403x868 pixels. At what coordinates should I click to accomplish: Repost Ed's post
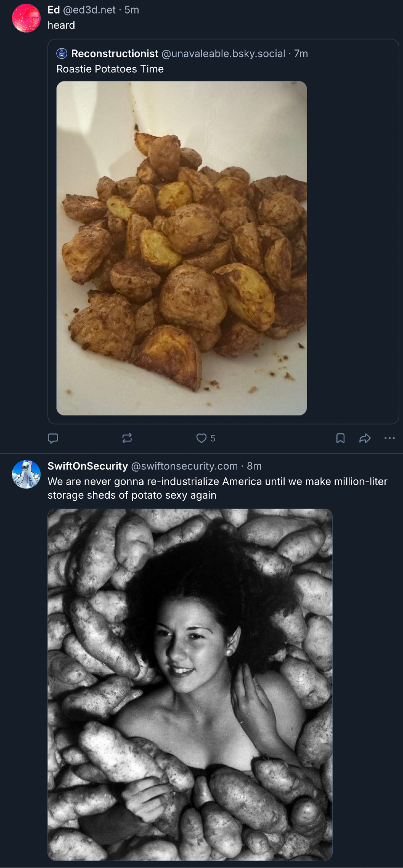pos(127,438)
